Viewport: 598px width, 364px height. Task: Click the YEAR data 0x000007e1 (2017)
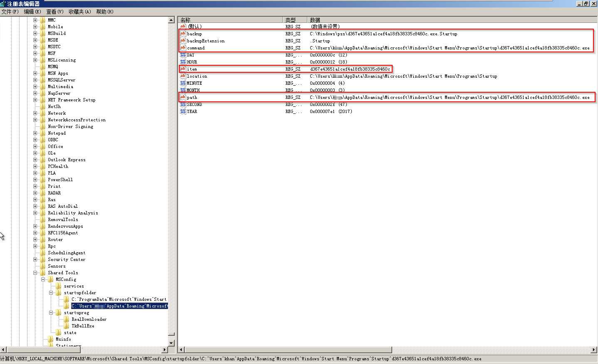click(331, 111)
